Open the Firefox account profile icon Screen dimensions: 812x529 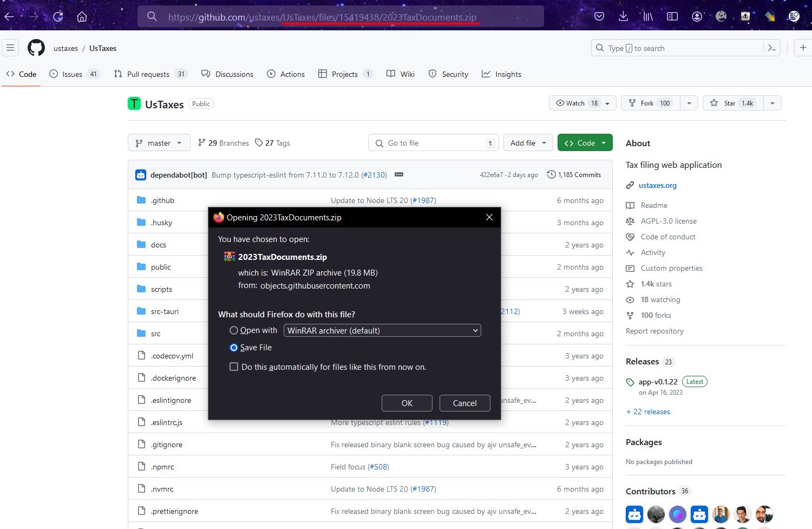[697, 17]
